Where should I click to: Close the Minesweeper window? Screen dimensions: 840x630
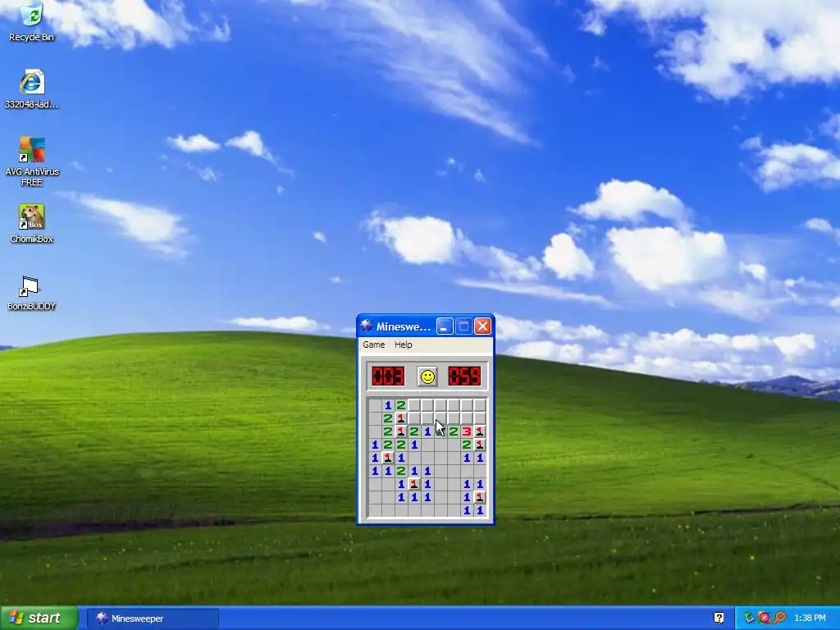[482, 326]
